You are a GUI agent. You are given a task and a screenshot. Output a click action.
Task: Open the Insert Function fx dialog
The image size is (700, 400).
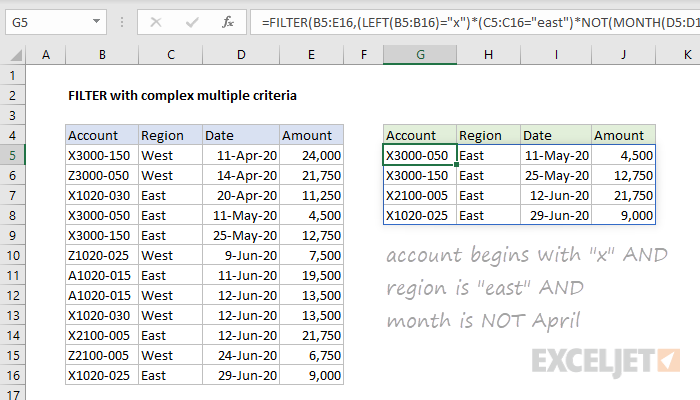[228, 22]
